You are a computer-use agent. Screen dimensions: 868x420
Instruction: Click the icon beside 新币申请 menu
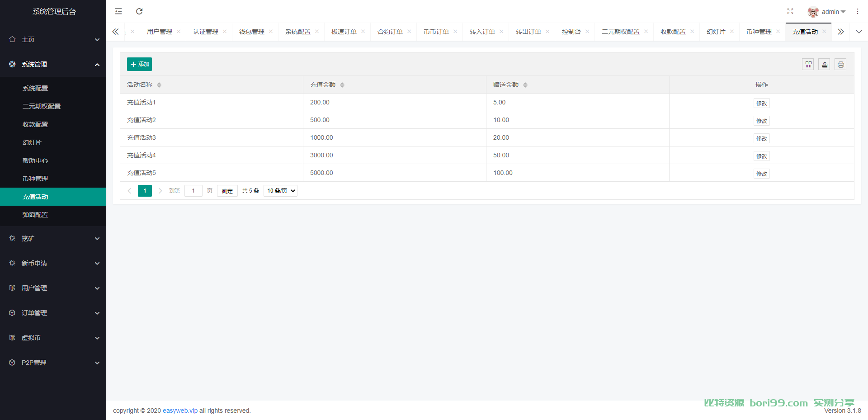pyautogui.click(x=12, y=263)
